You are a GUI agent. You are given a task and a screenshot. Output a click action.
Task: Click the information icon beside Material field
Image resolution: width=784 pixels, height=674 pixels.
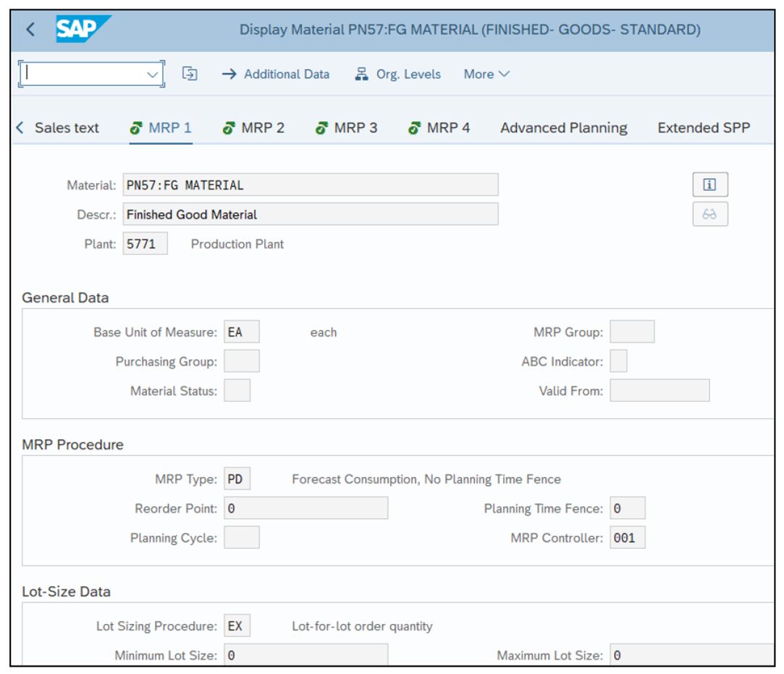(x=709, y=185)
